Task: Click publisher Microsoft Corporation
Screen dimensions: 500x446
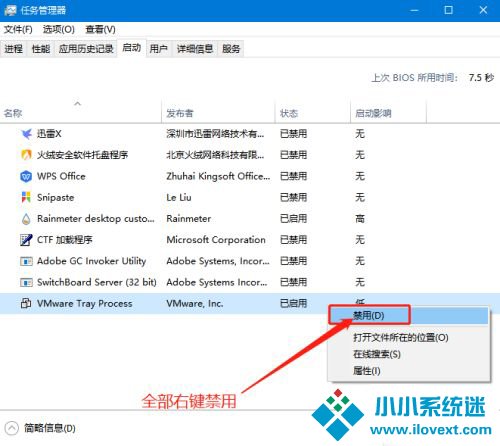Action: point(216,240)
